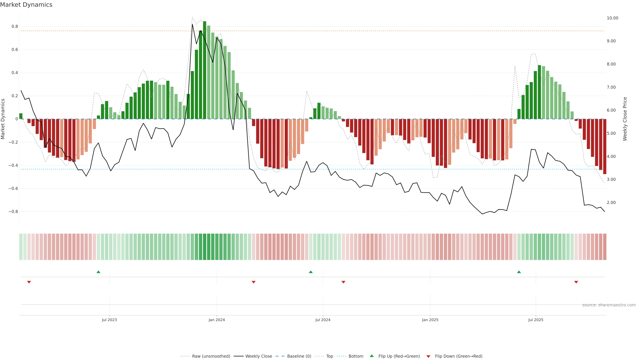Click the green flip-up triangle just before Jul 2024

(311, 272)
